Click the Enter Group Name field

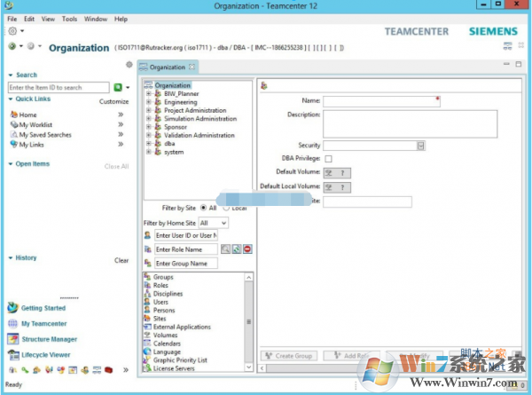tap(186, 264)
